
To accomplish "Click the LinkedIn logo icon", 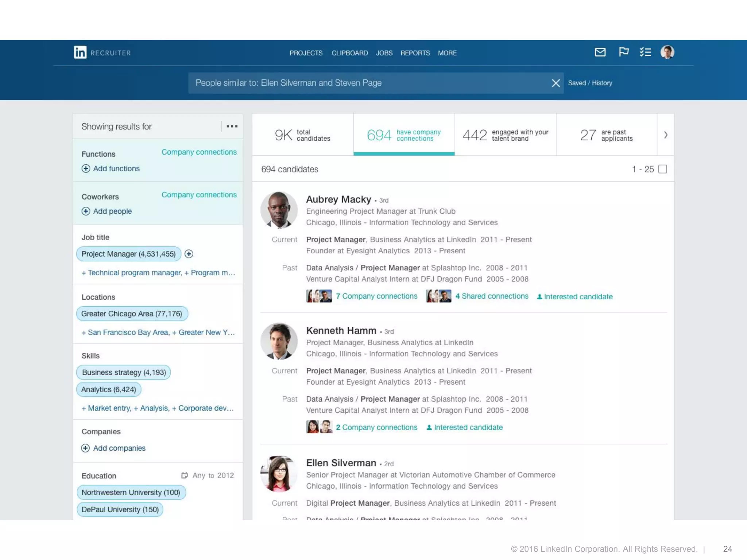I will (80, 52).
